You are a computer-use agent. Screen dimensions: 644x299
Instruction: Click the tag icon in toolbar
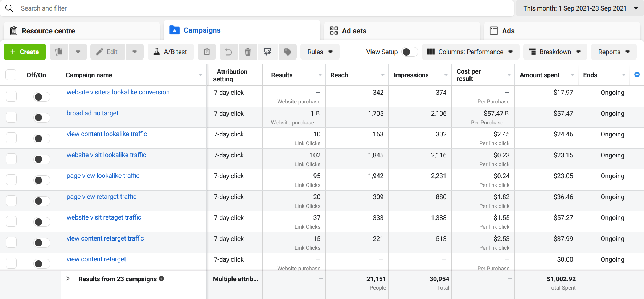click(x=288, y=52)
